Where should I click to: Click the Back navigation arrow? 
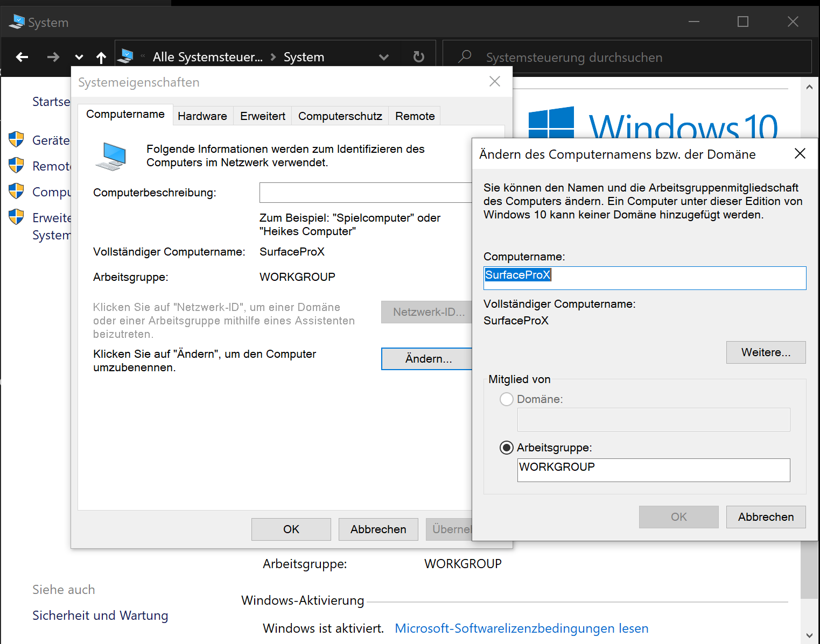(22, 57)
